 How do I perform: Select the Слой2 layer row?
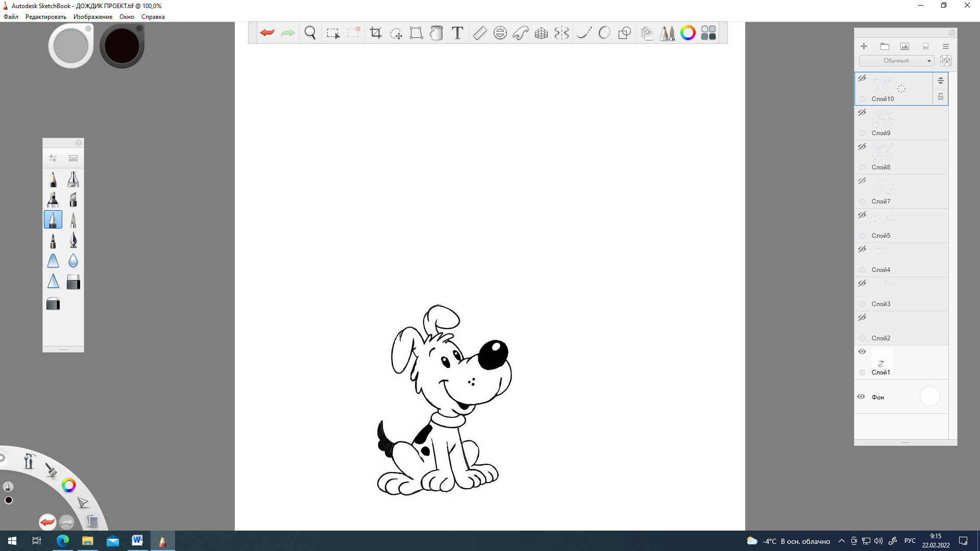point(901,328)
